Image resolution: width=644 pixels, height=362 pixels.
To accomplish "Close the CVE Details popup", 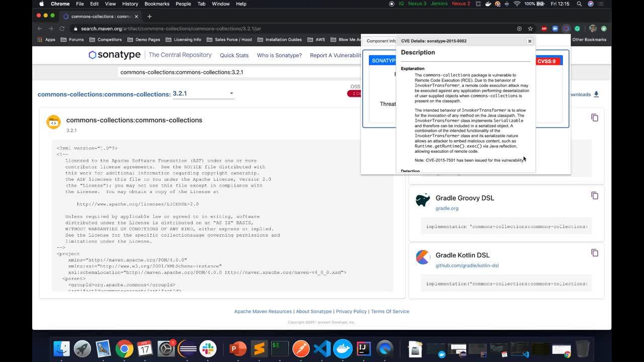I will [529, 41].
